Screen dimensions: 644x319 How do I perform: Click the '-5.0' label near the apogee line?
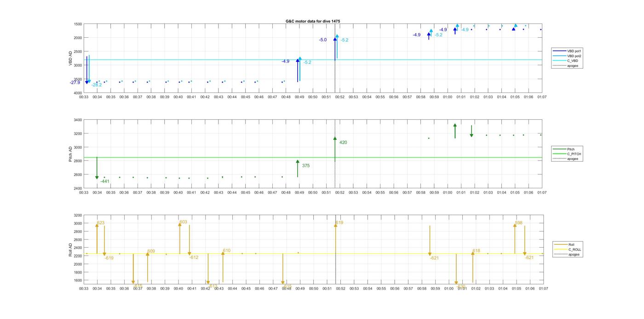(x=323, y=40)
